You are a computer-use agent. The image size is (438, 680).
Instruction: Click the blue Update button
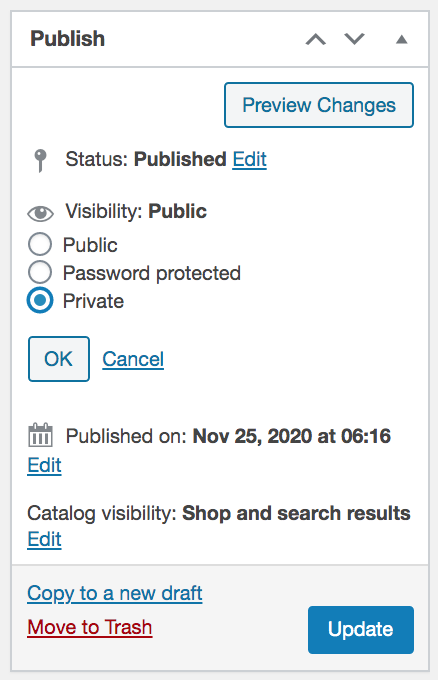point(361,630)
